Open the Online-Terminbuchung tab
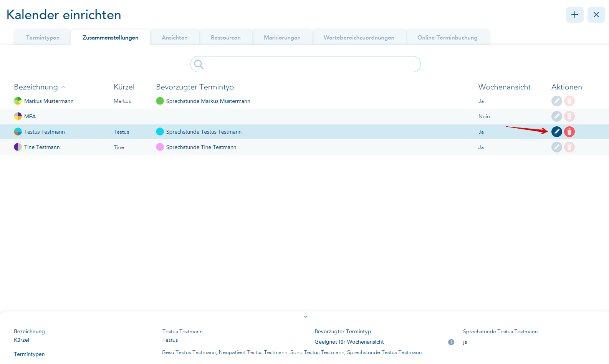The image size is (609, 364). pos(447,38)
